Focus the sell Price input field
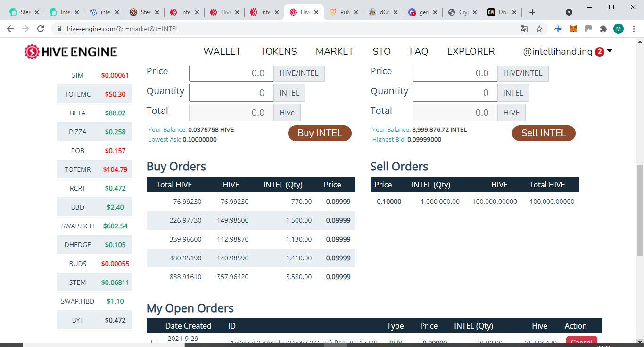Viewport: 644px width, 347px height. [455, 73]
